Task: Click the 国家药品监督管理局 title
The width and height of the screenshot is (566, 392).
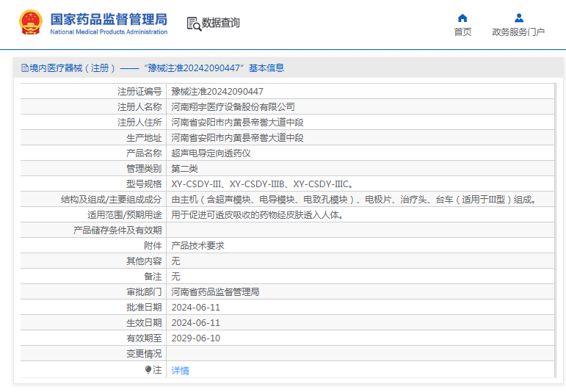Action: pyautogui.click(x=109, y=20)
